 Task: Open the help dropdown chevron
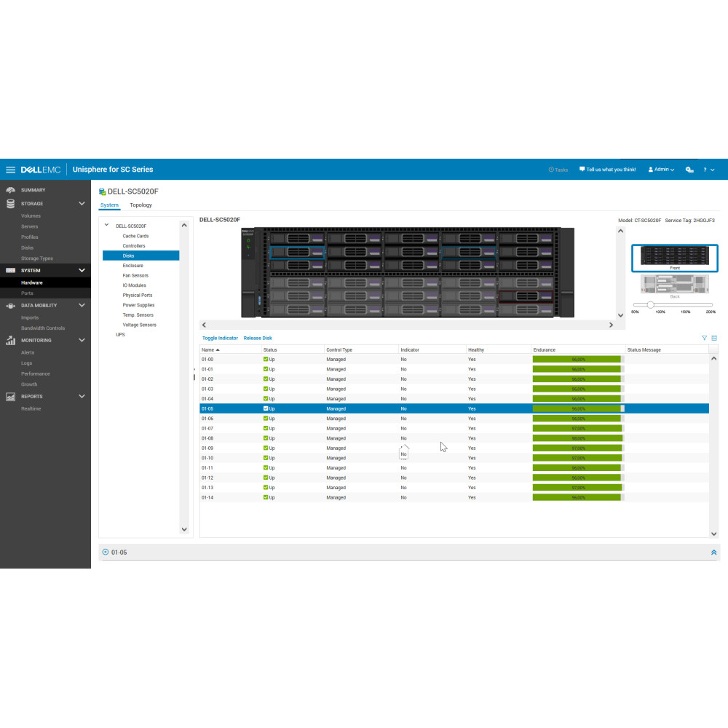pos(713,170)
